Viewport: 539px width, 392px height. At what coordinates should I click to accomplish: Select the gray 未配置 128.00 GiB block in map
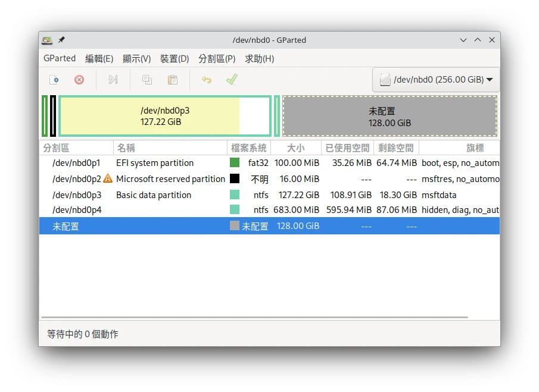click(390, 117)
